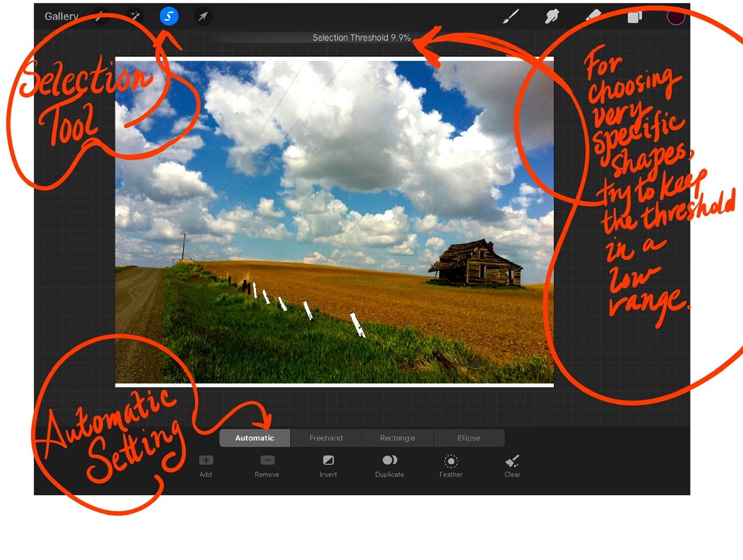Open the Layers panel
Viewport: 743px width, 560px height.
(x=634, y=16)
